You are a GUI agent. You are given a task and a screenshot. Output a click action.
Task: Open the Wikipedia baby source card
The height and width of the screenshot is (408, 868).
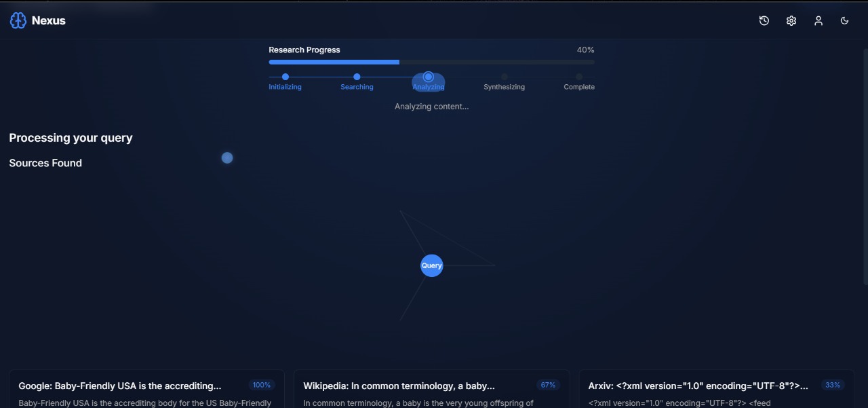click(399, 386)
